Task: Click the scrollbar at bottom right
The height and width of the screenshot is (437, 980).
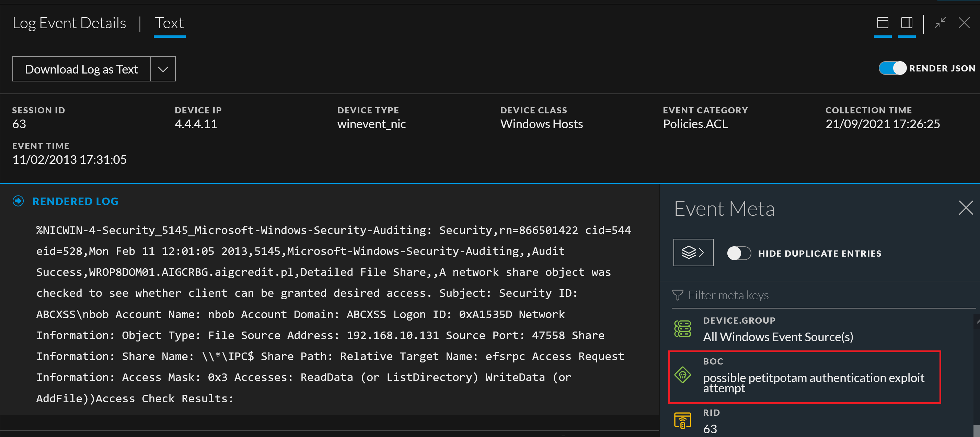Action: pos(977,432)
